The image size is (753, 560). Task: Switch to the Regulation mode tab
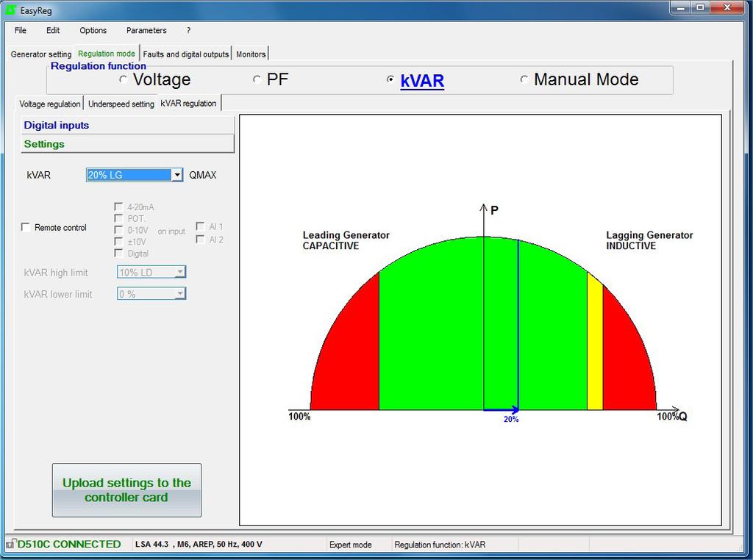click(107, 54)
